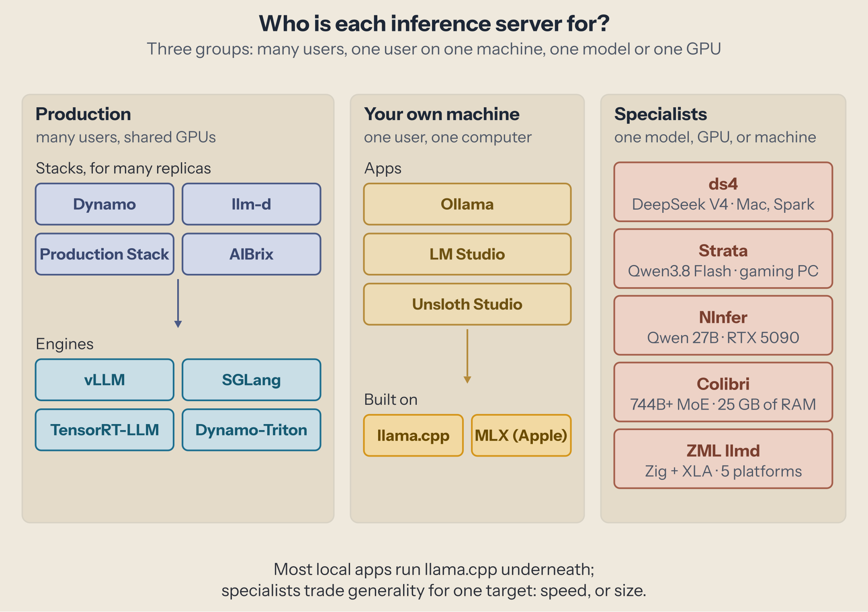Click the 'Engines' label
This screenshot has height=612, width=868.
[x=65, y=344]
